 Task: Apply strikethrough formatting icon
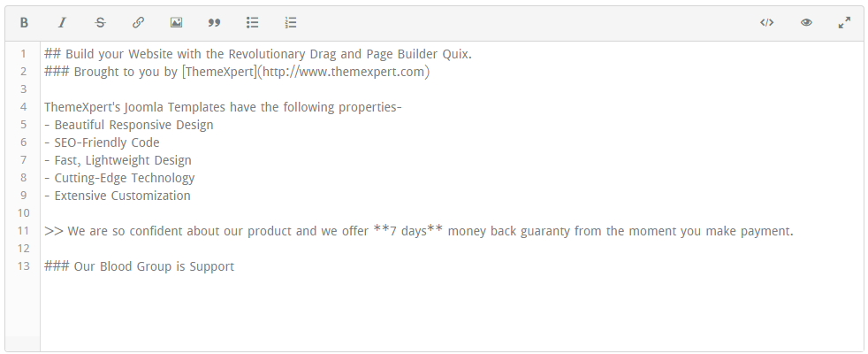click(100, 23)
